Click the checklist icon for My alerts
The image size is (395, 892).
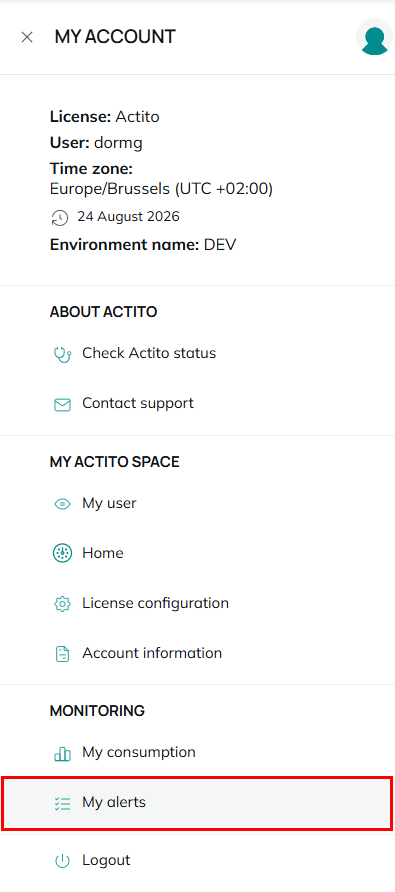[62, 803]
